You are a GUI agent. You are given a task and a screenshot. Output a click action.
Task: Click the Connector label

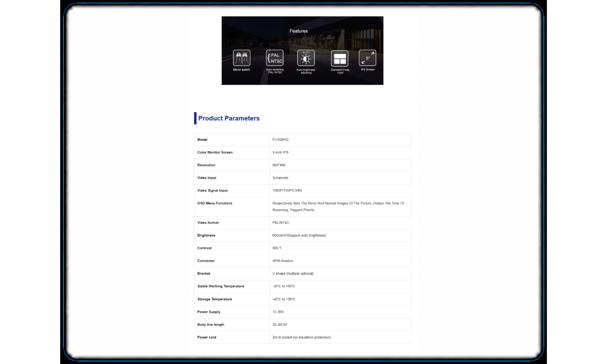(206, 261)
